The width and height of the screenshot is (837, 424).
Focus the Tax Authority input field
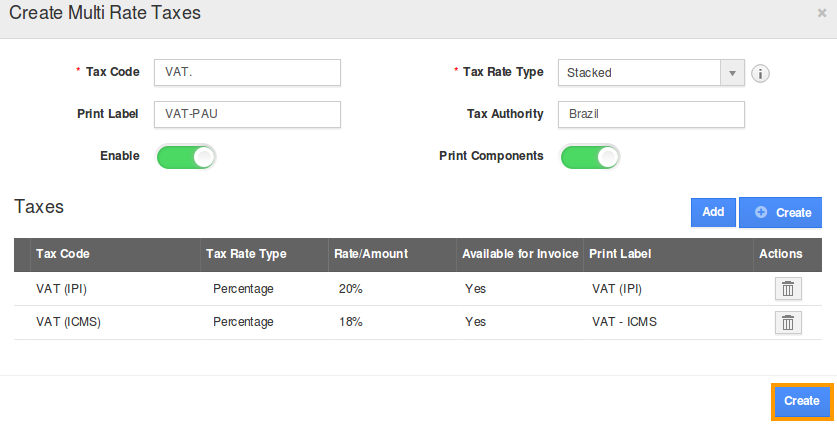651,114
